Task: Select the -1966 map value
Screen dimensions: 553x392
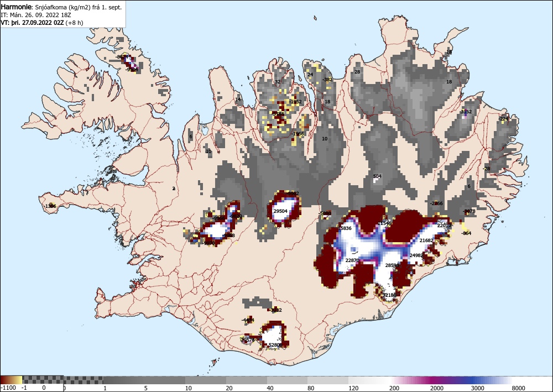Action: pos(298,134)
